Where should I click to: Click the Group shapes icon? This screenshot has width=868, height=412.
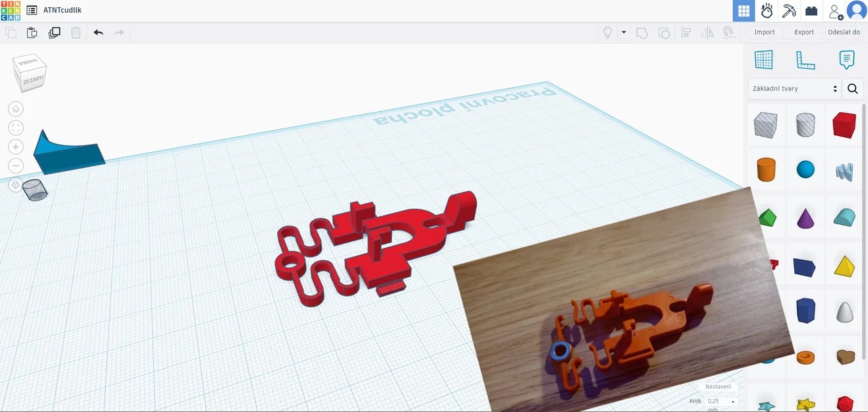[642, 32]
